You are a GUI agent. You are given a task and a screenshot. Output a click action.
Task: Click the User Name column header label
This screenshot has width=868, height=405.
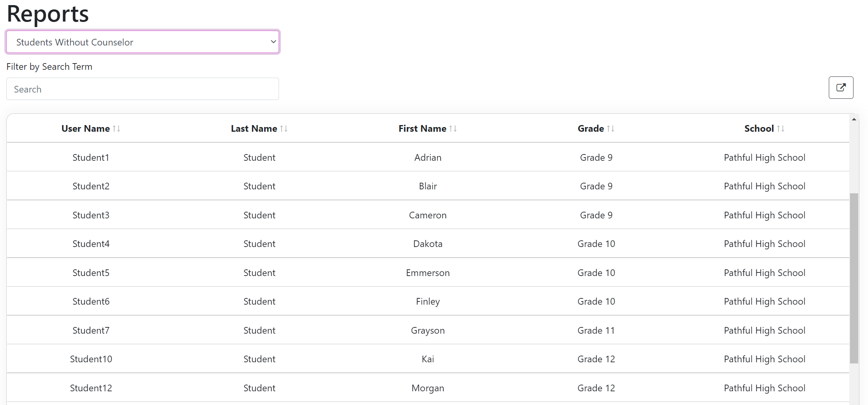pyautogui.click(x=85, y=129)
